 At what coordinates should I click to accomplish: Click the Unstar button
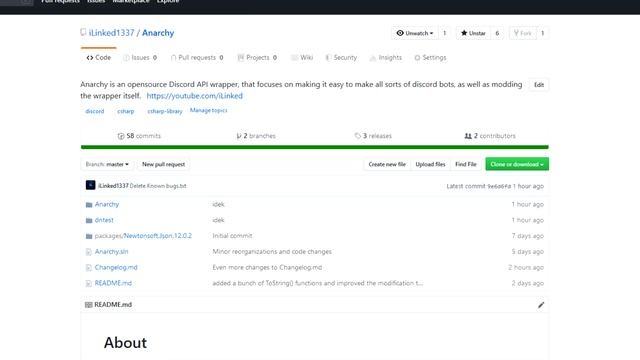tap(473, 33)
